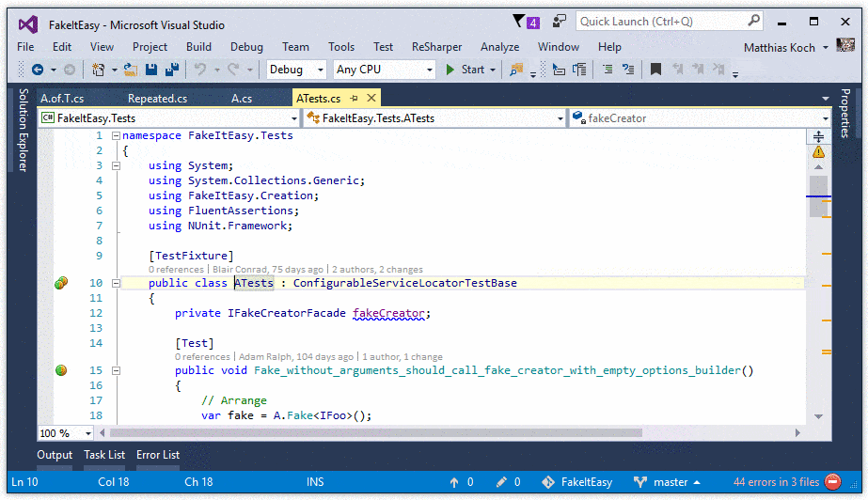The height and width of the screenshot is (500, 868).
Task: Click the Undo toolbar icon
Action: tap(200, 70)
